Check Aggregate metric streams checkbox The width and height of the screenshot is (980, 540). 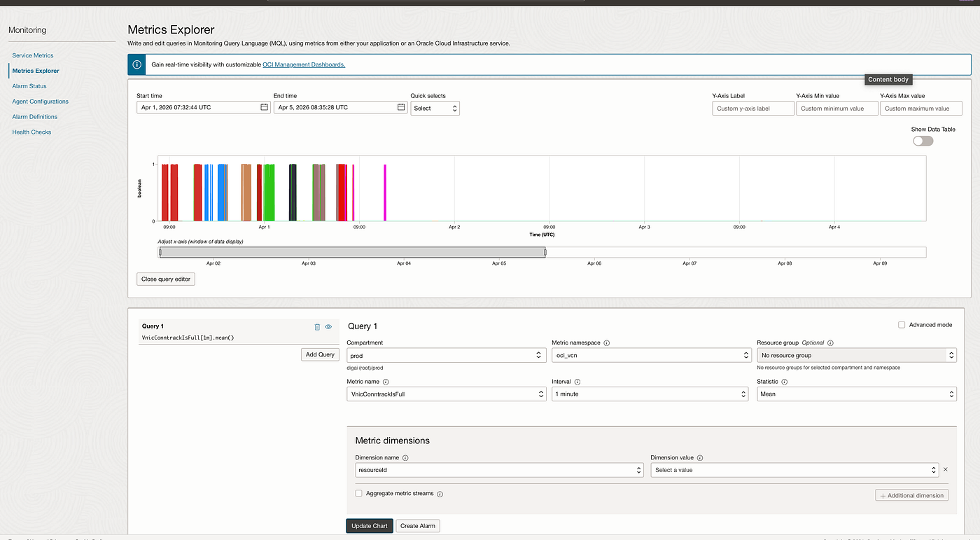pyautogui.click(x=358, y=494)
